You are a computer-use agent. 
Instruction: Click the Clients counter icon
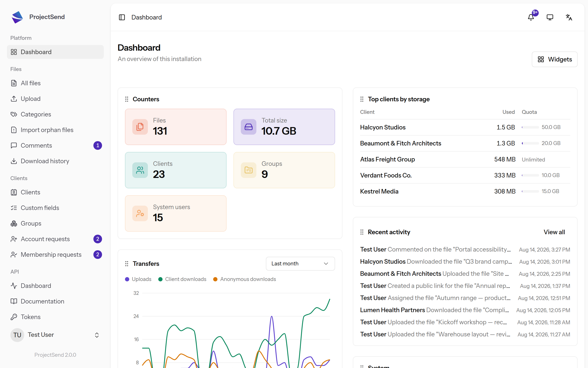[140, 170]
